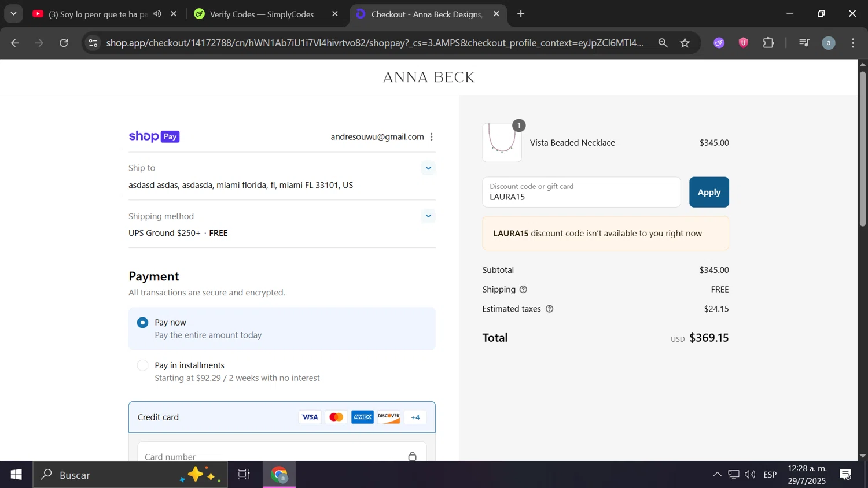Click the page vertical scrollbar
Viewport: 868px width, 488px height.
pos(863,149)
